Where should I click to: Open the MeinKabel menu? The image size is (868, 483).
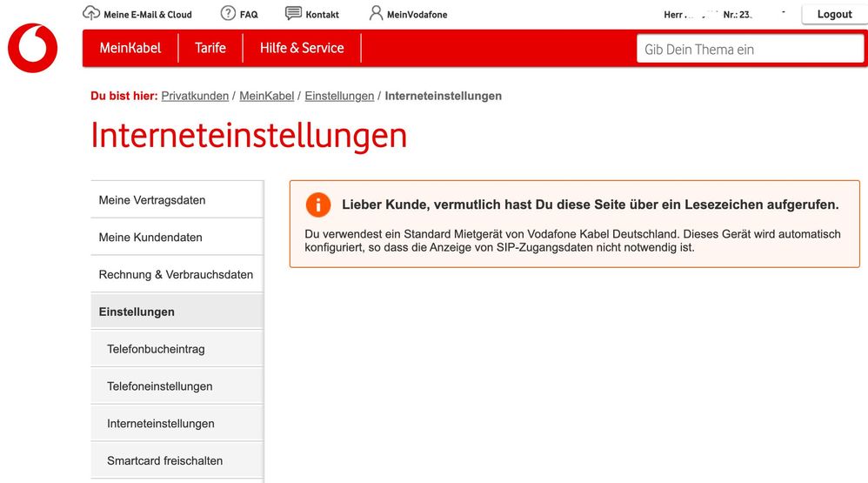(x=130, y=48)
